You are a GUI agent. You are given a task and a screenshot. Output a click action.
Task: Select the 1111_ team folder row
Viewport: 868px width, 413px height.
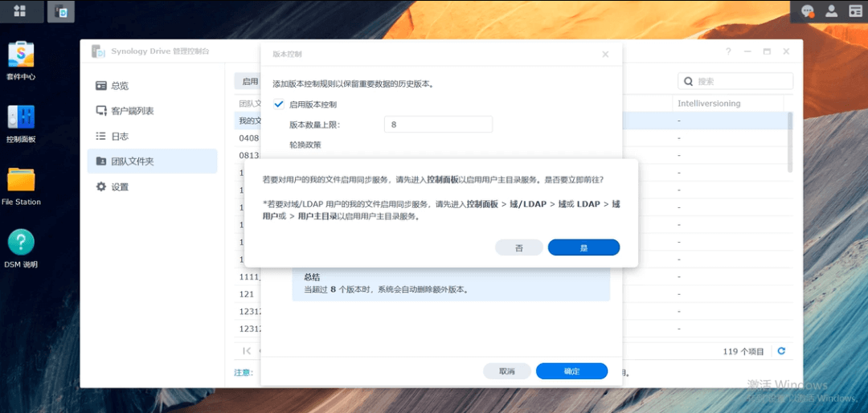click(x=248, y=277)
